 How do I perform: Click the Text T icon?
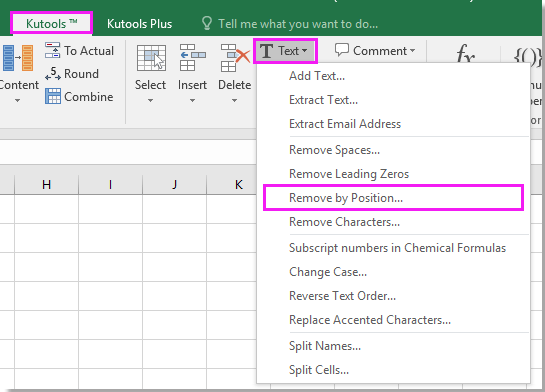tap(266, 51)
